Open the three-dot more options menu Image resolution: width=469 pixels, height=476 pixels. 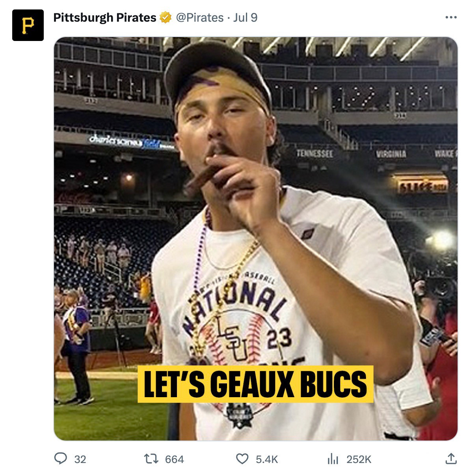tap(450, 18)
